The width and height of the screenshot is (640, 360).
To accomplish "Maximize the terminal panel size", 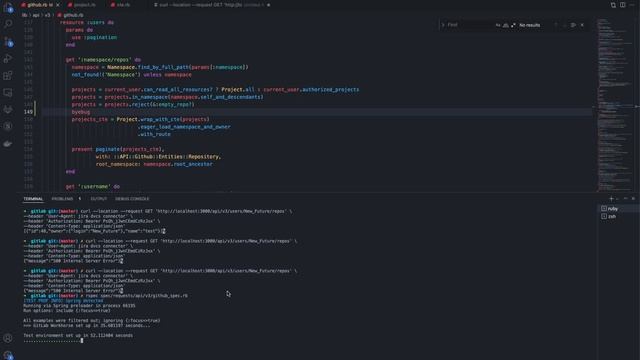I will pyautogui.click(x=626, y=199).
